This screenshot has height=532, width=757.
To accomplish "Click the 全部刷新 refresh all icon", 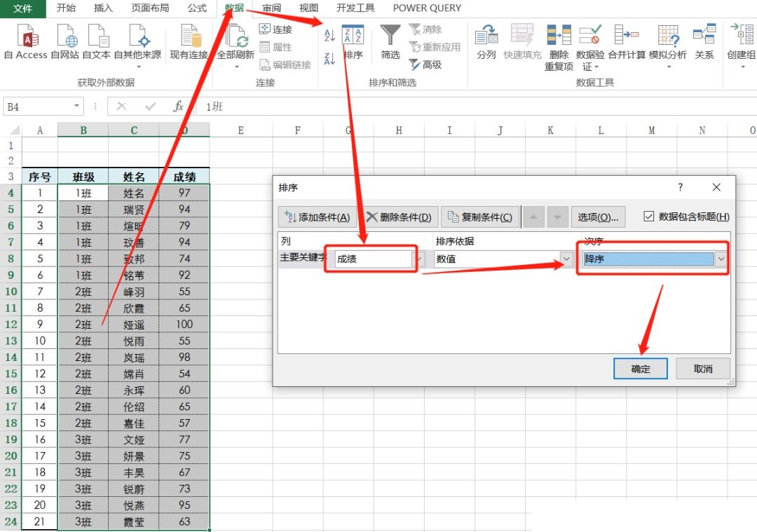I will pos(236,36).
